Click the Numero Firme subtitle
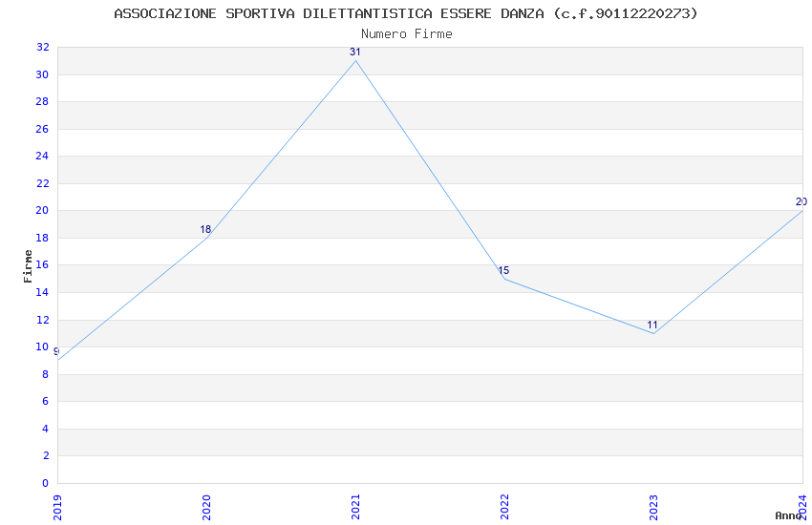This screenshot has height=525, width=812. click(407, 34)
